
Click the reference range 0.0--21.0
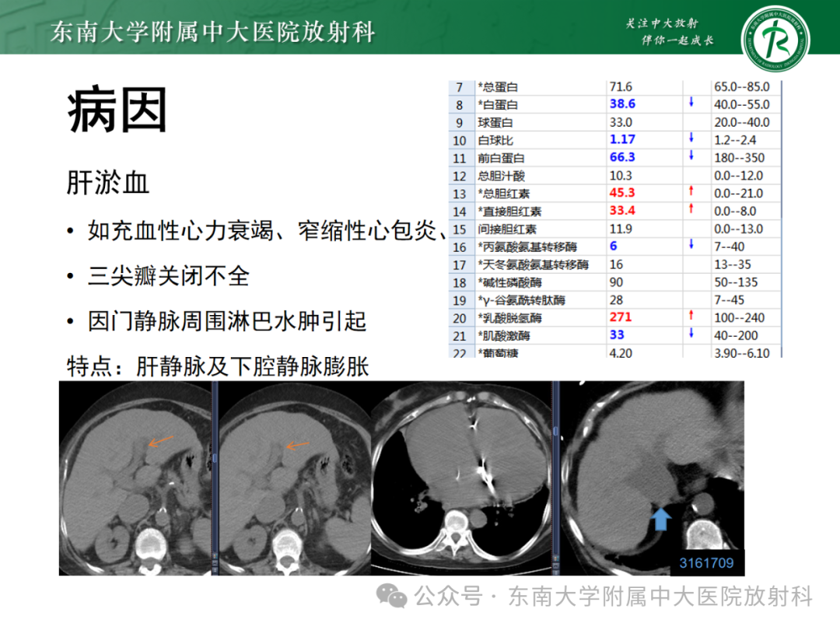click(739, 194)
